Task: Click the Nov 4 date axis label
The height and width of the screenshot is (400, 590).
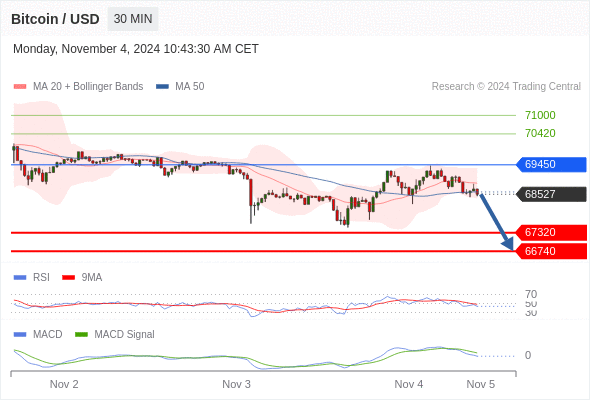Action: coord(409,384)
